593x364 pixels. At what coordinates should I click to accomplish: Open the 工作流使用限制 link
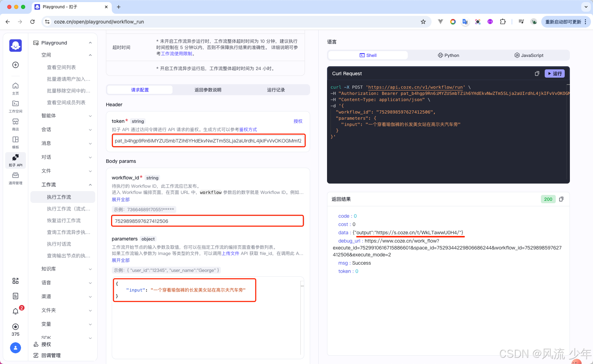click(177, 53)
